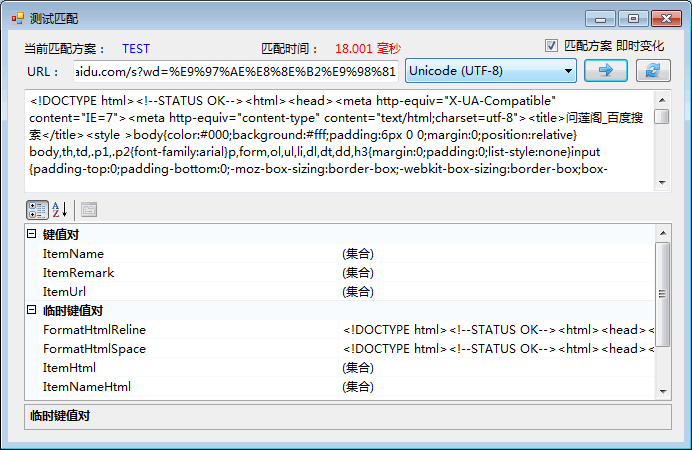Click the refresh icon button
Image resolution: width=692 pixels, height=450 pixels.
point(653,71)
